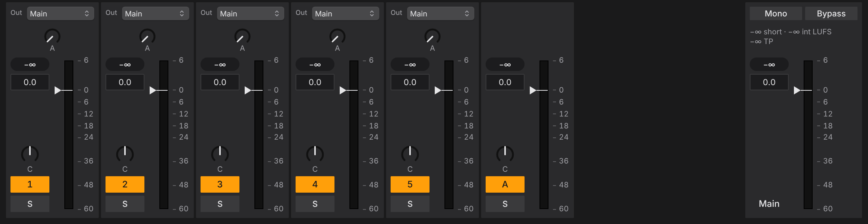The width and height of the screenshot is (868, 224).
Task: Click the Bypass button in Main section
Action: pos(831,13)
